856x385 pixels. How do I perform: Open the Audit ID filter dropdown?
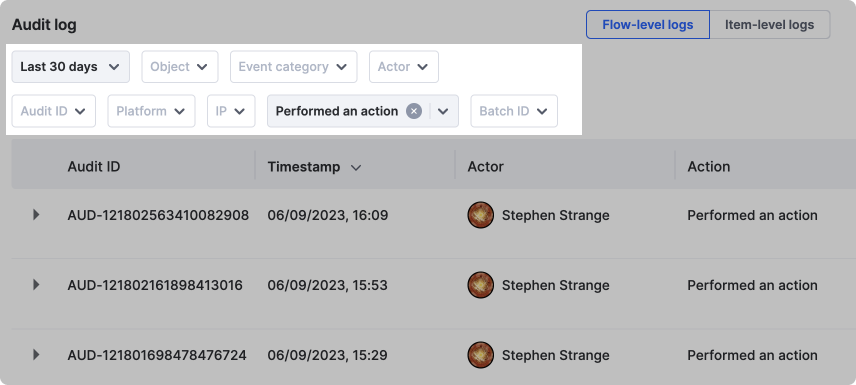(x=54, y=111)
